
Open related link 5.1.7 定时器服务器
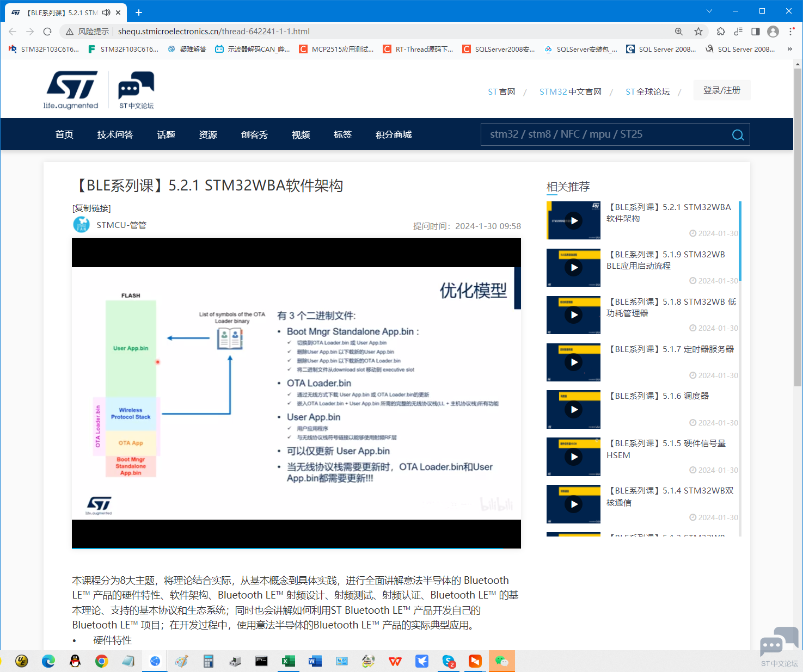click(671, 349)
